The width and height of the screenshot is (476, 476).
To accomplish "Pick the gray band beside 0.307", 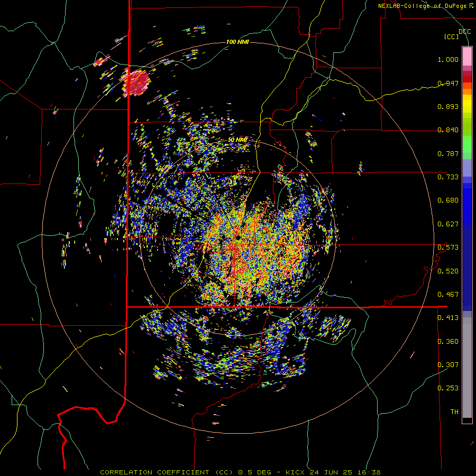I will coord(467,368).
